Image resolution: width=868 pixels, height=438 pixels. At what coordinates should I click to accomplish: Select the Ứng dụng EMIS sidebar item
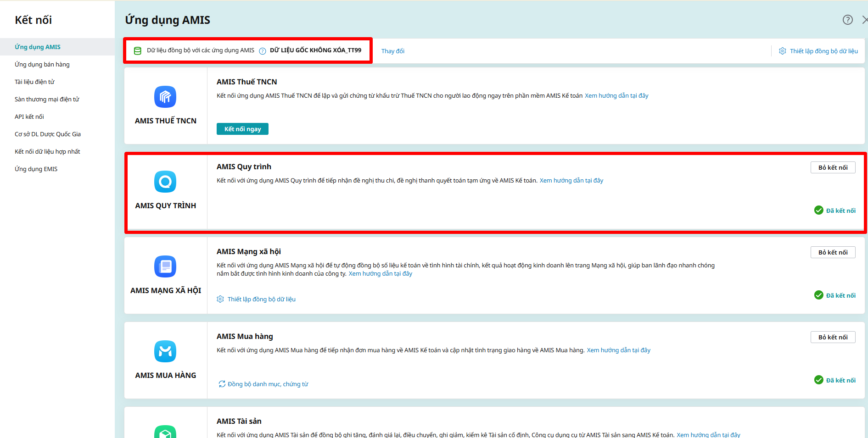pyautogui.click(x=57, y=169)
